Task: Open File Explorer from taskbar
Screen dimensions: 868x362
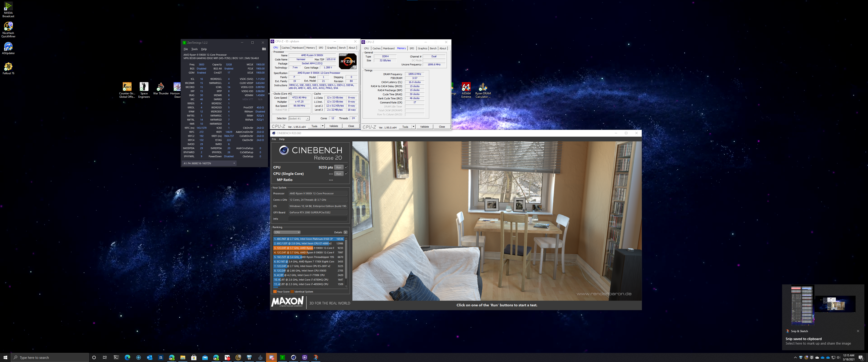Action: point(183,357)
